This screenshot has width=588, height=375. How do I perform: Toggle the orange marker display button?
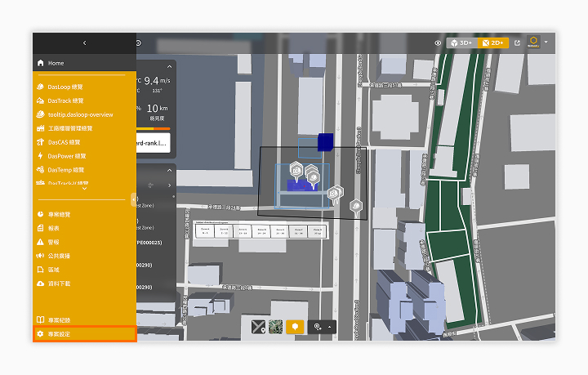coord(295,327)
